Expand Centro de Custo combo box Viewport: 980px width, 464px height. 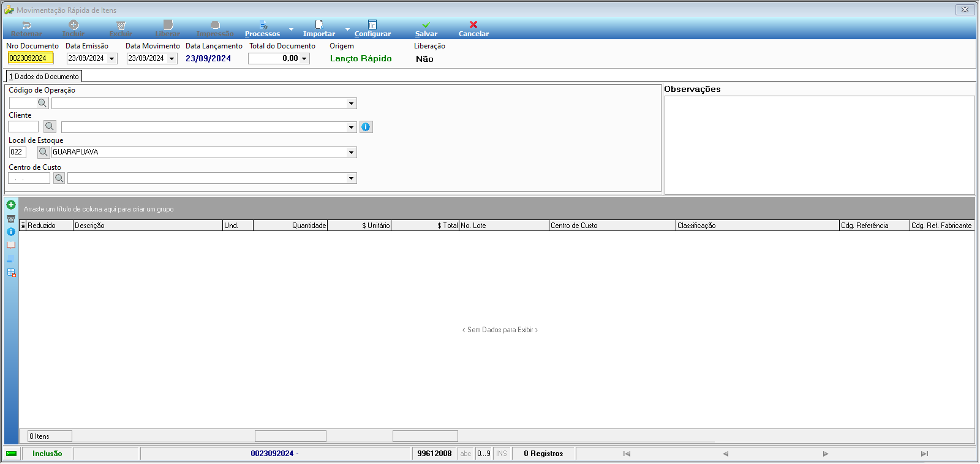coord(352,178)
